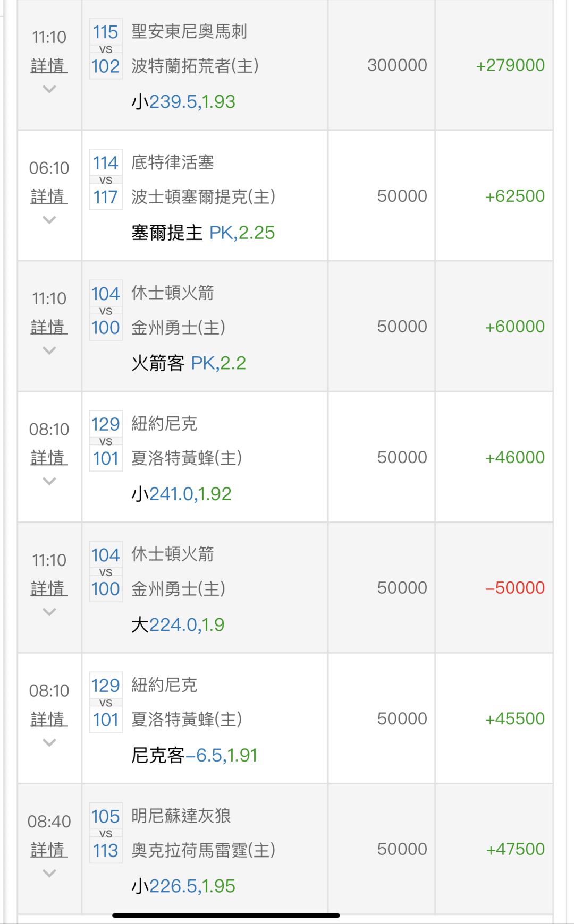Select the 塞爾提主 PK,2.25 bet line
Viewport: 574px width, 924px height.
(x=203, y=233)
